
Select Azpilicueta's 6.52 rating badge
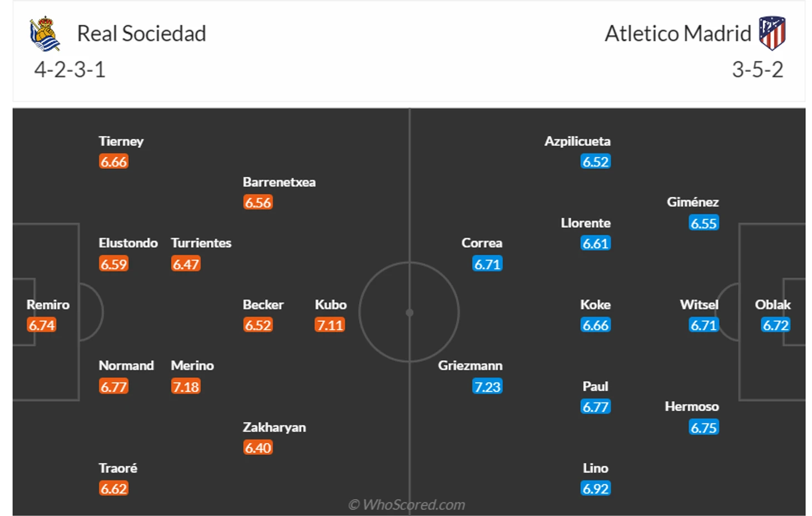[x=596, y=161]
